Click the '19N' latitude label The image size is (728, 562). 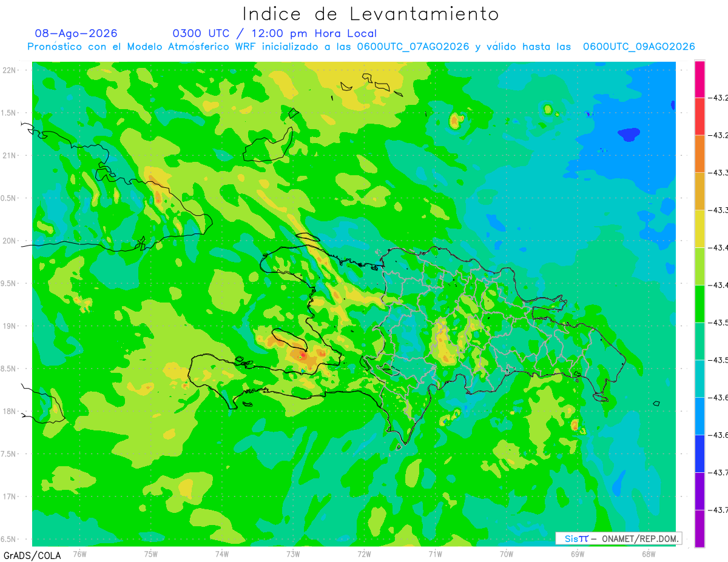coord(10,326)
